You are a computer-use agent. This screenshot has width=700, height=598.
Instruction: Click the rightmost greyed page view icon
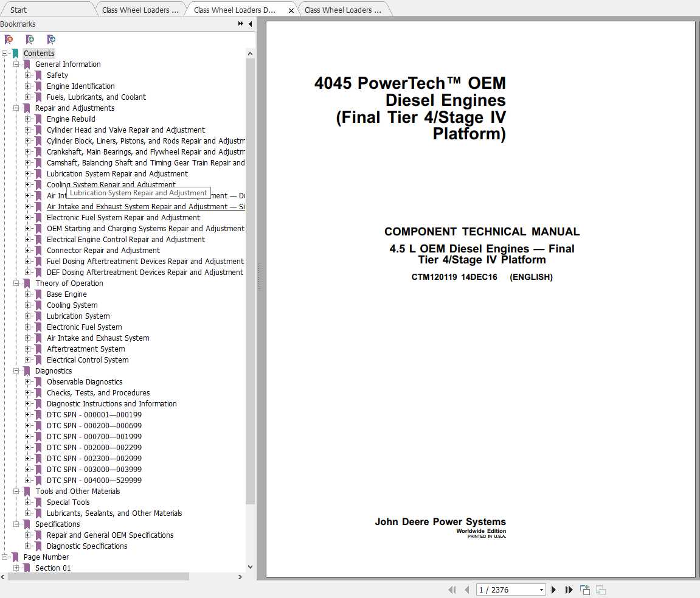[601, 590]
